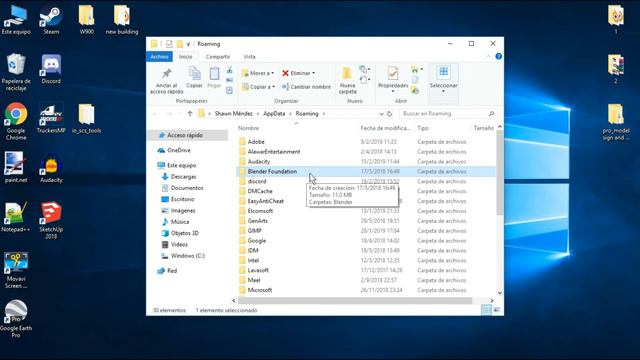Viewport: 640px width, 360px height.
Task: Launch Discord from desktop
Action: pyautogui.click(x=51, y=69)
